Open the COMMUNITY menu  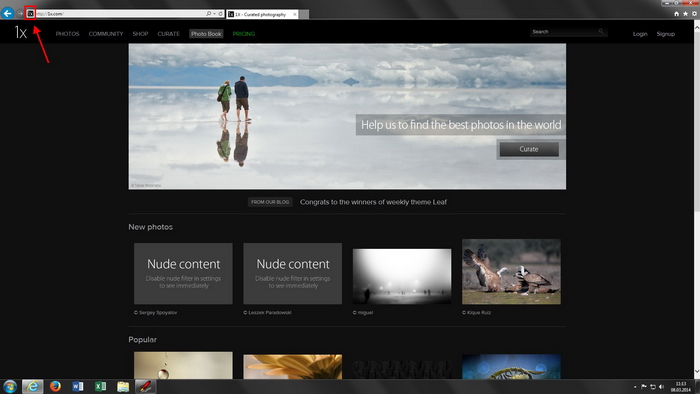click(106, 34)
